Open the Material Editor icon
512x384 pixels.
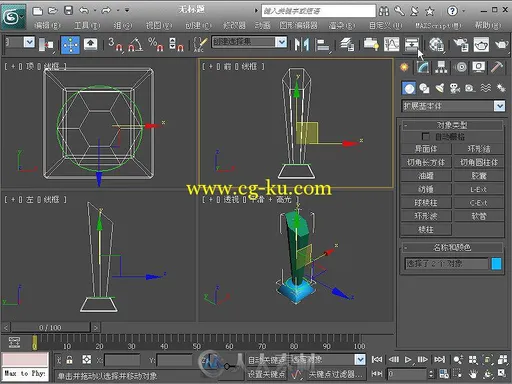(x=437, y=45)
